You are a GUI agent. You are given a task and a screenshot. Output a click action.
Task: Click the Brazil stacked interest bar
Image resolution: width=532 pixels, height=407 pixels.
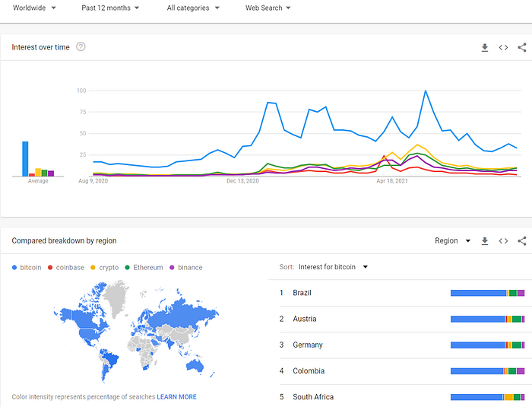(x=488, y=293)
